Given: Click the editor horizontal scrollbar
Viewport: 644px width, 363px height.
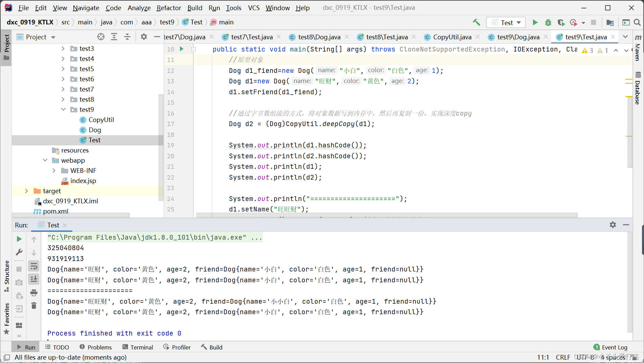Looking at the screenshot, I should point(386,215).
